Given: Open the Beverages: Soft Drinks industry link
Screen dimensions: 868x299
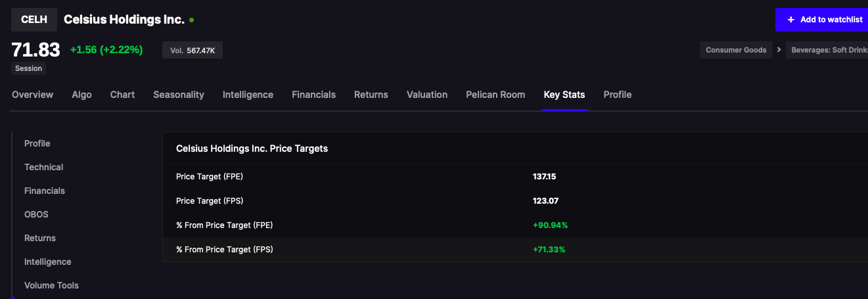Looking at the screenshot, I should coord(827,50).
